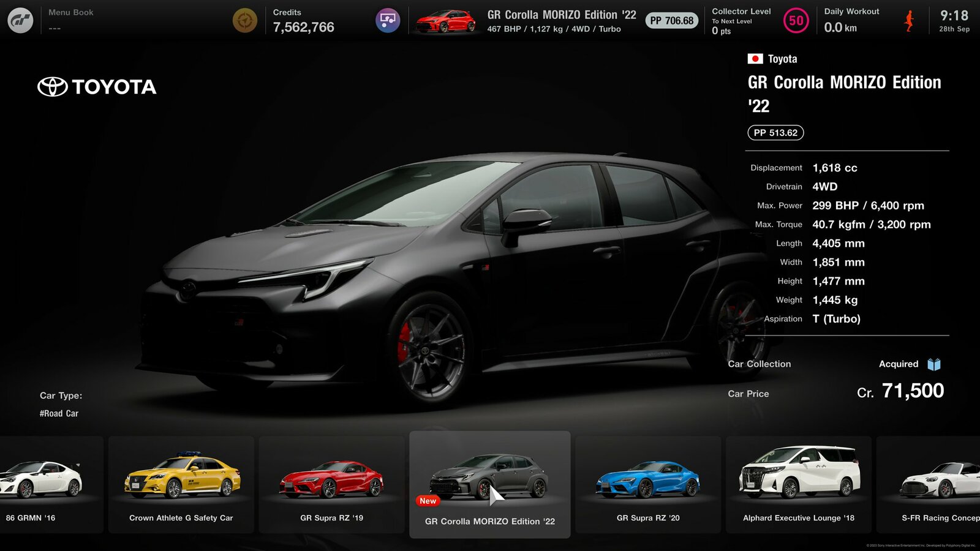The width and height of the screenshot is (980, 551).
Task: Click the PP 513.62 rating pill
Action: tap(775, 133)
